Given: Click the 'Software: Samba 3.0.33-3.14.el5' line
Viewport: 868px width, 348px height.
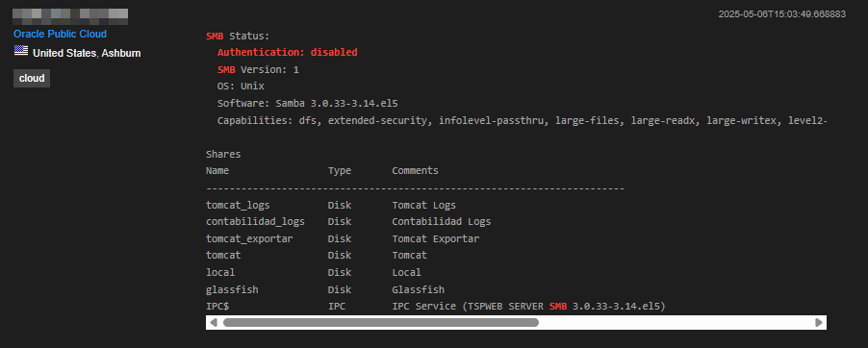Looking at the screenshot, I should point(308,104).
